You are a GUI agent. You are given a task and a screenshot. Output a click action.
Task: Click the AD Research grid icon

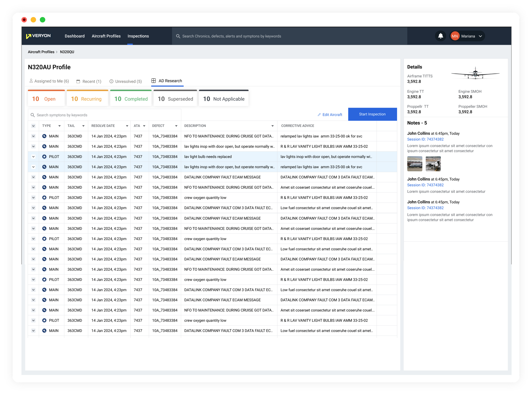tap(154, 81)
